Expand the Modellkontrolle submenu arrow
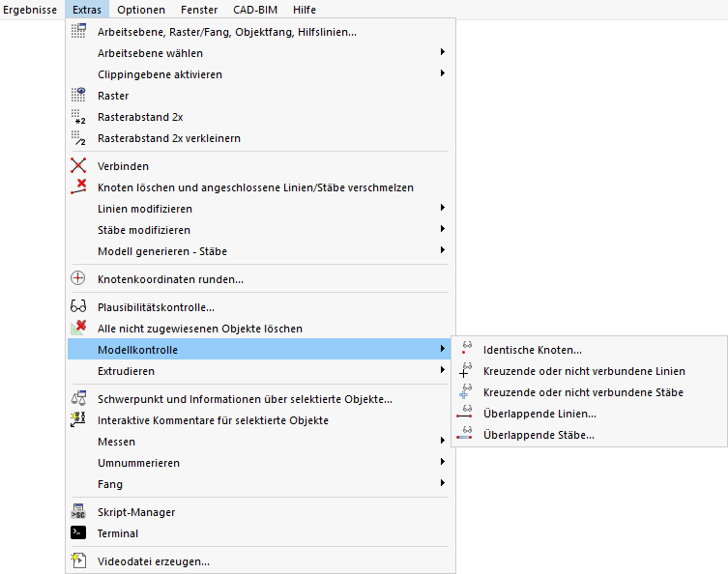 tap(443, 349)
